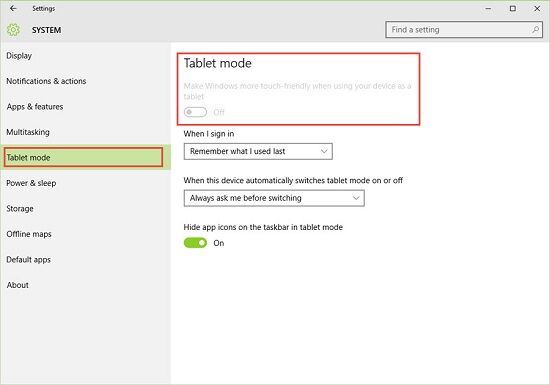Click the search magnifier icon
The width and height of the screenshot is (550, 385).
(x=535, y=30)
